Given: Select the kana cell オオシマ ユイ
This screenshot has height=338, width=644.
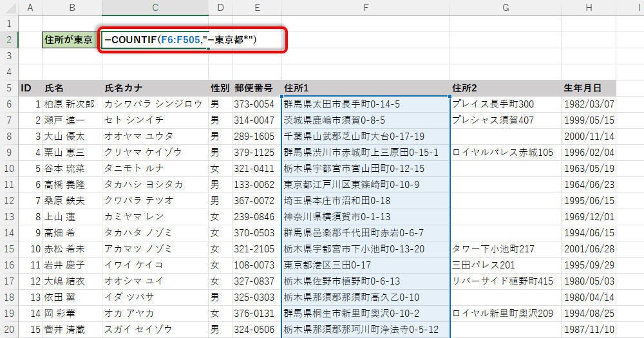Looking at the screenshot, I should coord(155,281).
